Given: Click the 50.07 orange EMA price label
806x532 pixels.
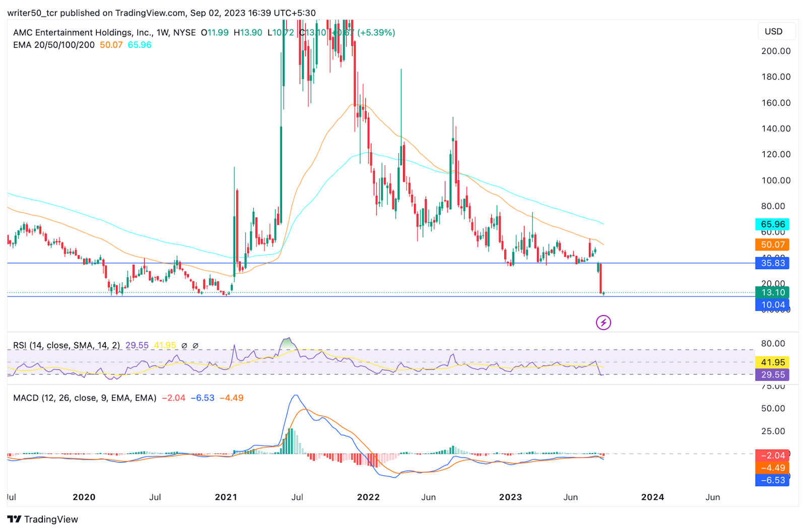Looking at the screenshot, I should (772, 245).
